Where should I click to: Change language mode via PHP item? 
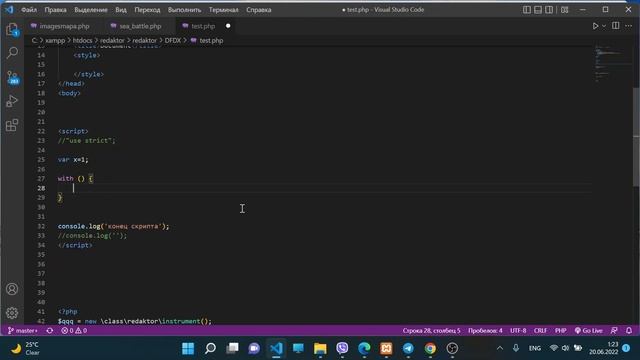point(560,331)
